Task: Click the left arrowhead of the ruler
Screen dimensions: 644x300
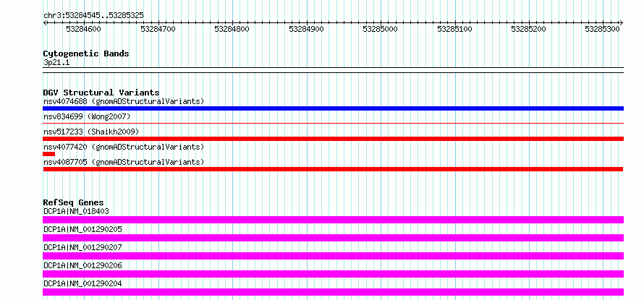Action: pyautogui.click(x=45, y=22)
